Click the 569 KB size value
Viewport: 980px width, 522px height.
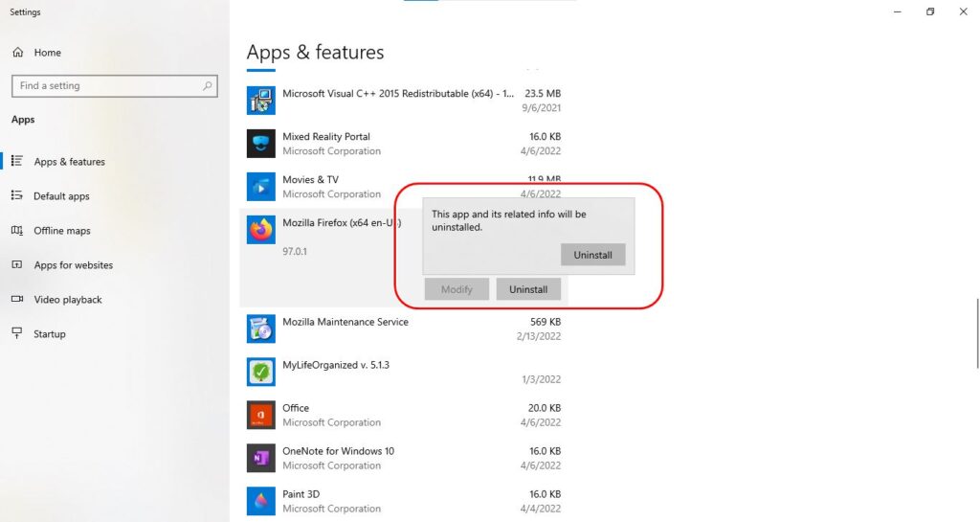tap(545, 321)
